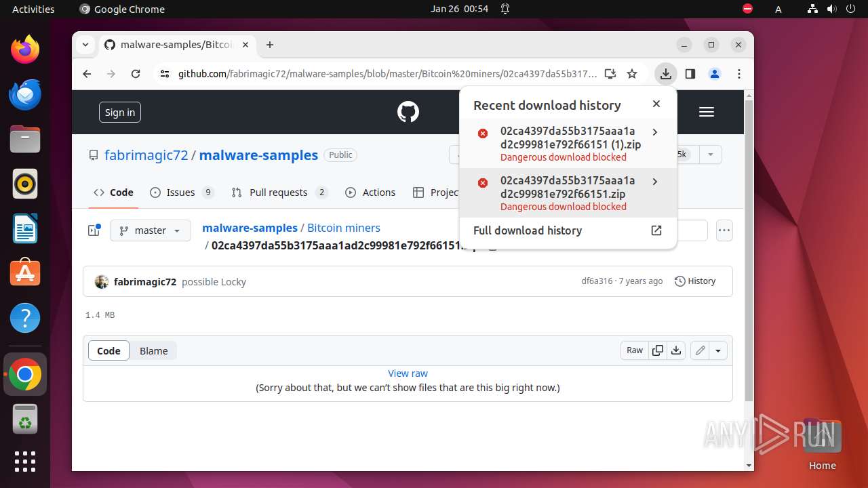
Task: Click the possible Locky commit message
Action: coord(214,281)
